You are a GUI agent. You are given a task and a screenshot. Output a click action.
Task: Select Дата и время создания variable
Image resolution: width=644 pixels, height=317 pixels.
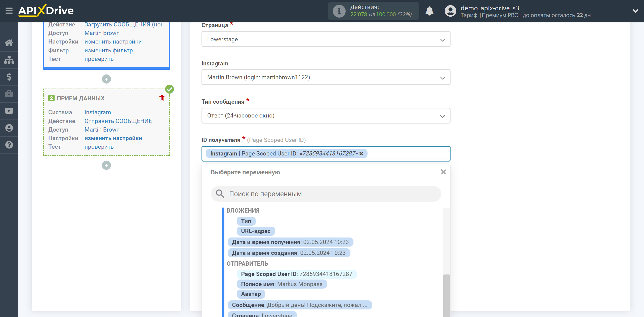289,253
